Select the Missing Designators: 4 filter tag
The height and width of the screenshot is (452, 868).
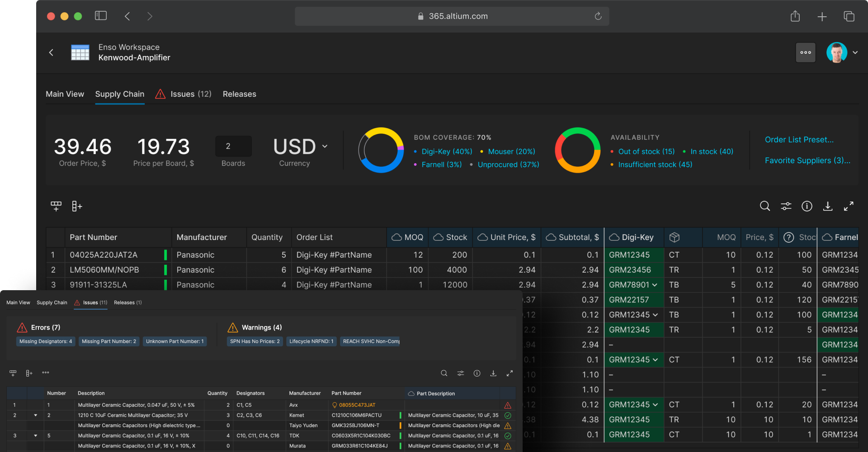(46, 341)
